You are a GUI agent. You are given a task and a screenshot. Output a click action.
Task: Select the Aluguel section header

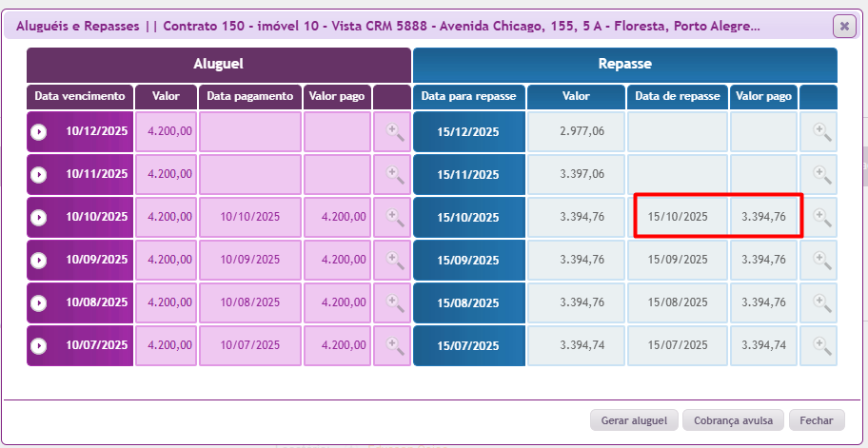tap(219, 65)
